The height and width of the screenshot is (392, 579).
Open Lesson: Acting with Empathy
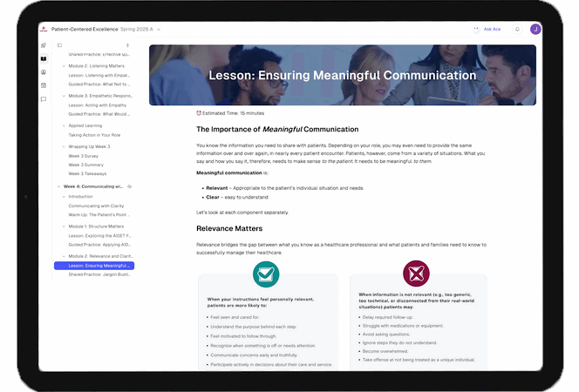98,105
